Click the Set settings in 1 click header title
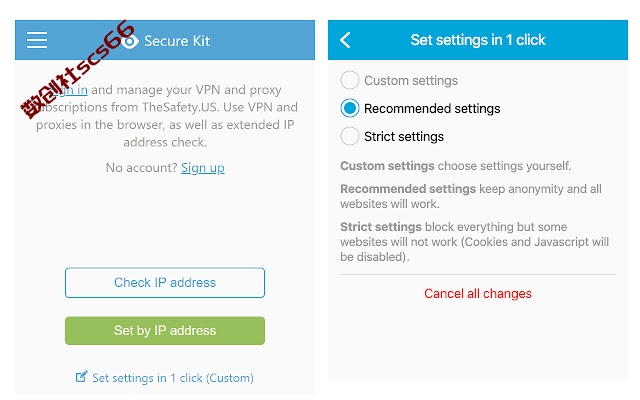 click(x=478, y=40)
